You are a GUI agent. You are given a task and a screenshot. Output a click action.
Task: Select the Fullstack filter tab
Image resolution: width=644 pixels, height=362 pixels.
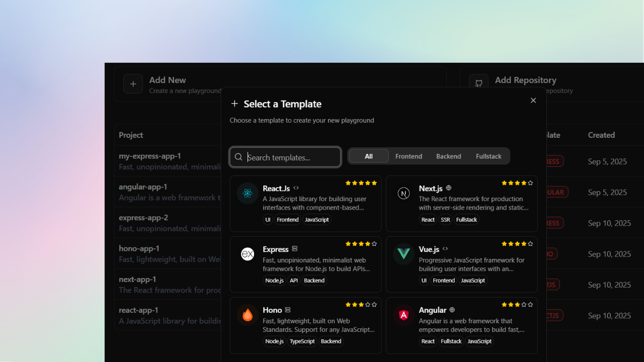pyautogui.click(x=488, y=156)
